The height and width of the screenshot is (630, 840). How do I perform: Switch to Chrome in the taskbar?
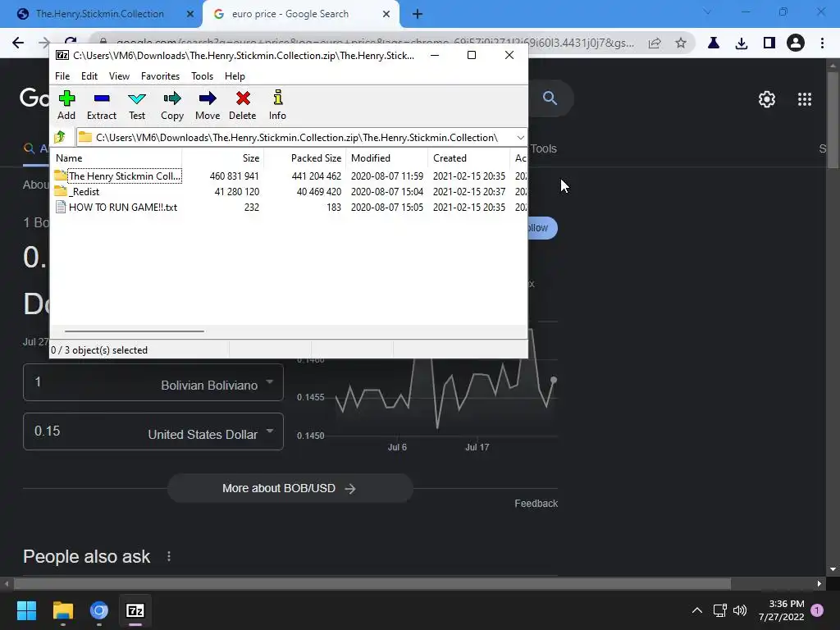[99, 610]
